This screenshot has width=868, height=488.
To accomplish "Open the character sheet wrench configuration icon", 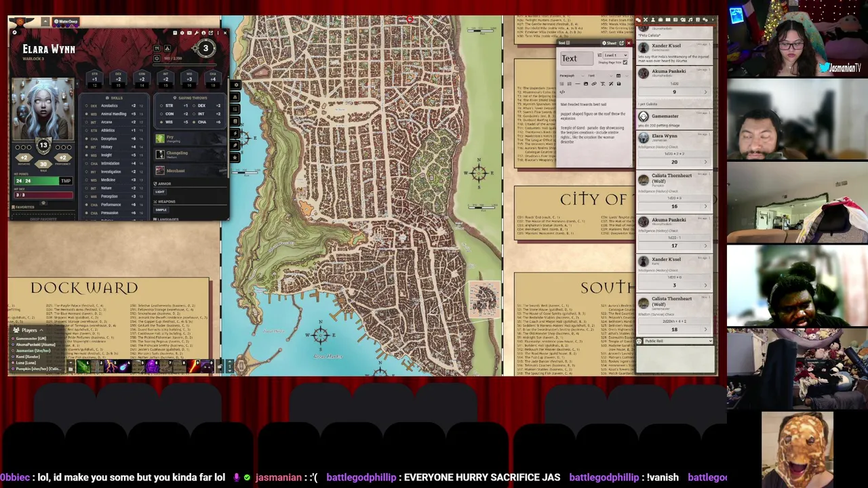I will [197, 33].
